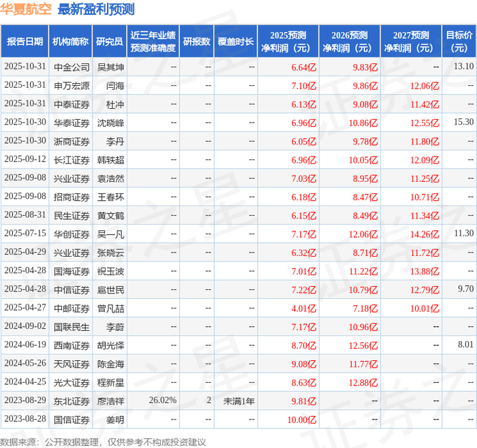The width and height of the screenshot is (477, 448).
Task: Click 13.88亿 in the 国海证券 row
Action: [425, 272]
